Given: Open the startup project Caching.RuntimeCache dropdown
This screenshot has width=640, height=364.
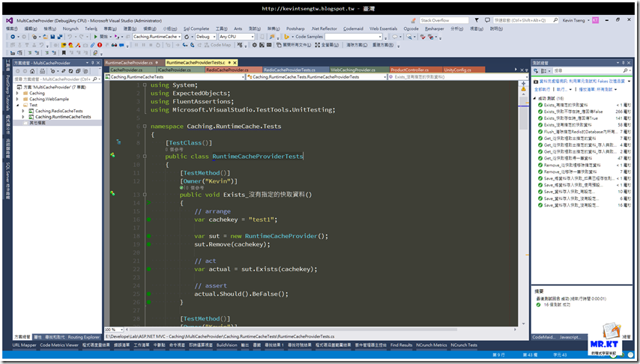Looking at the screenshot, I should (157, 37).
